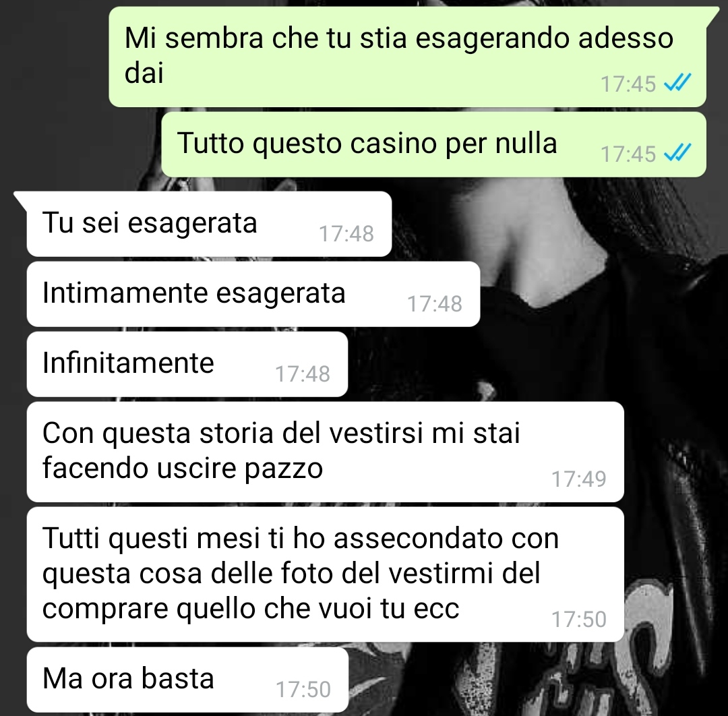Screen dimensions: 728x716
Task: Tap 17:48 timestamp next to 'Infinitamente'
Action: click(303, 374)
